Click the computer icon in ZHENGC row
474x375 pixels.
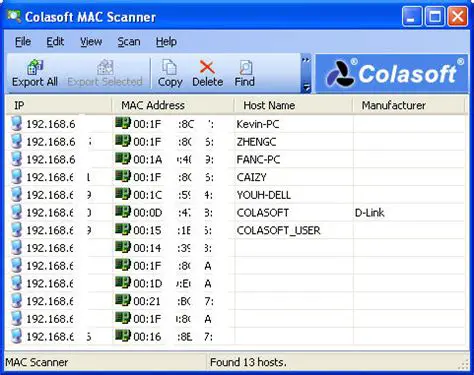tap(16, 141)
